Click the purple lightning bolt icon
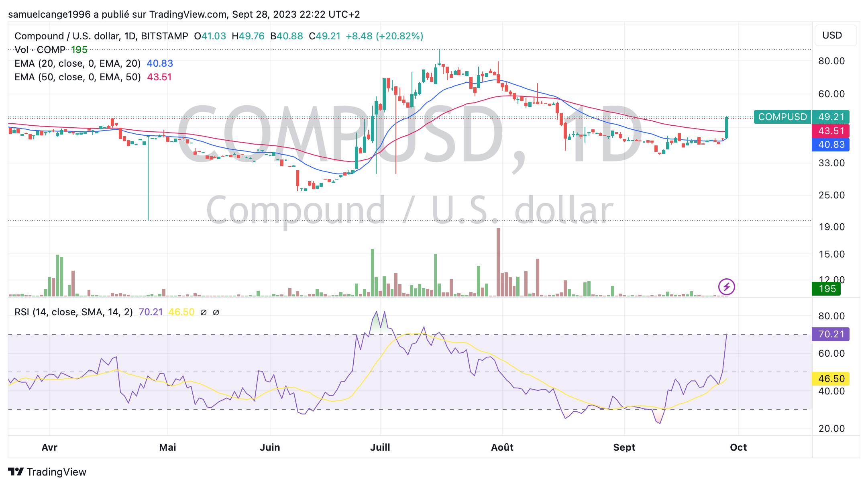This screenshot has height=486, width=868. pyautogui.click(x=726, y=287)
